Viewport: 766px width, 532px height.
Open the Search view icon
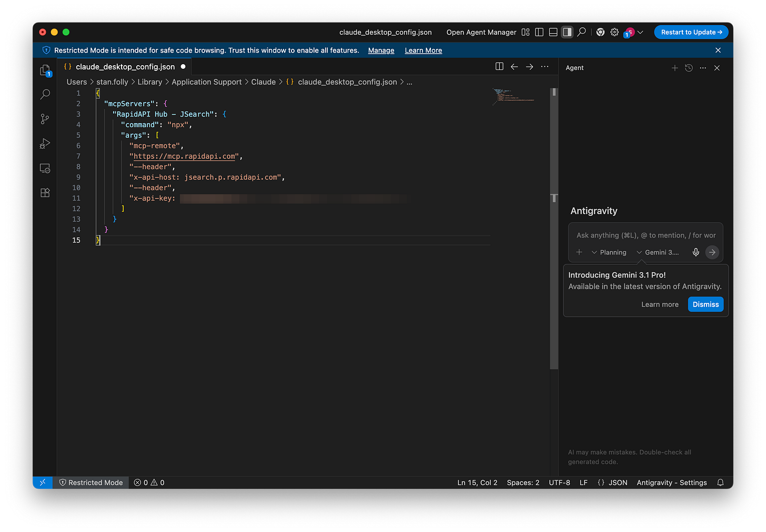pos(45,95)
